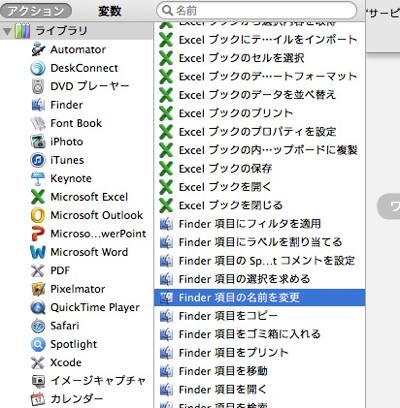Click the 名前 search field
This screenshot has height=408, width=400.
(257, 11)
